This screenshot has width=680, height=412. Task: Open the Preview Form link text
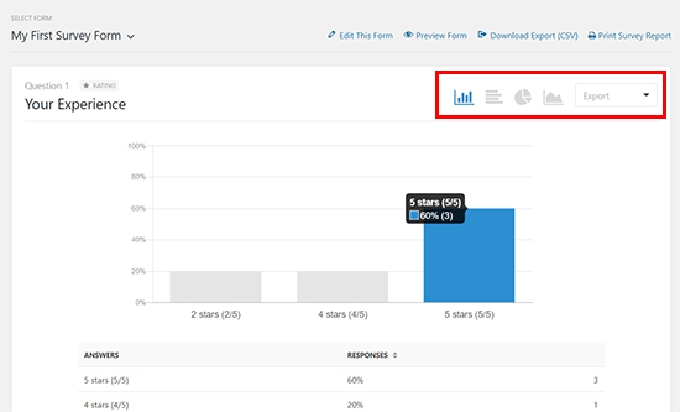click(x=442, y=36)
